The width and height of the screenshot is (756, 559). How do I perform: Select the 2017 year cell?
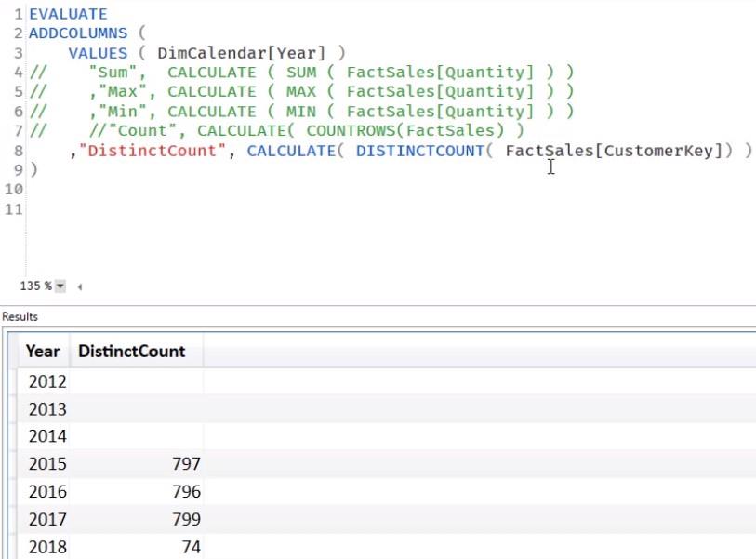coord(47,519)
